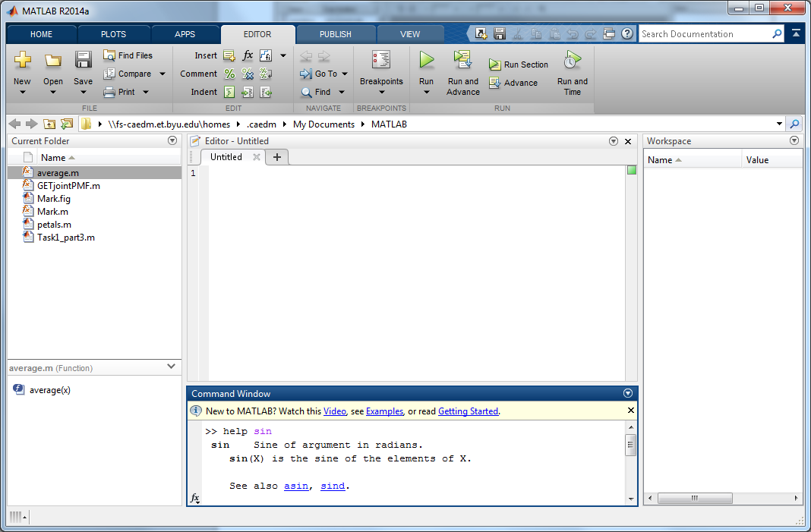
Task: Click the Save floppy disk icon
Action: click(x=83, y=60)
